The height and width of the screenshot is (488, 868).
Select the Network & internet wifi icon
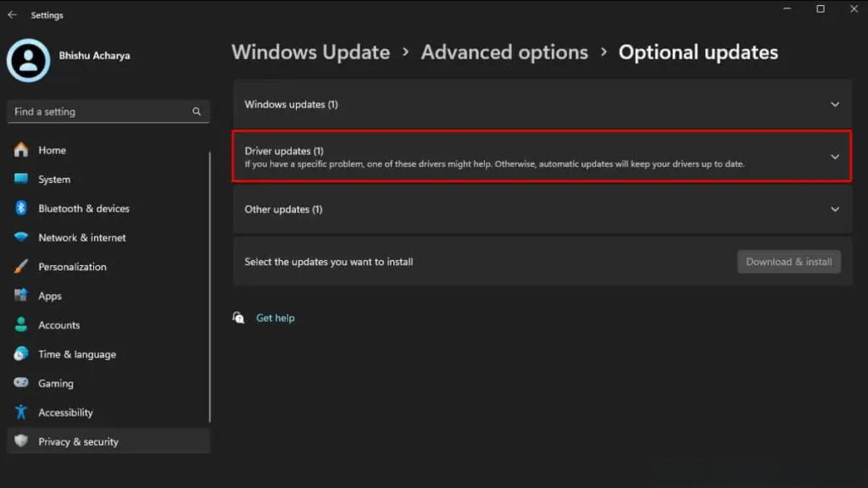pos(21,238)
